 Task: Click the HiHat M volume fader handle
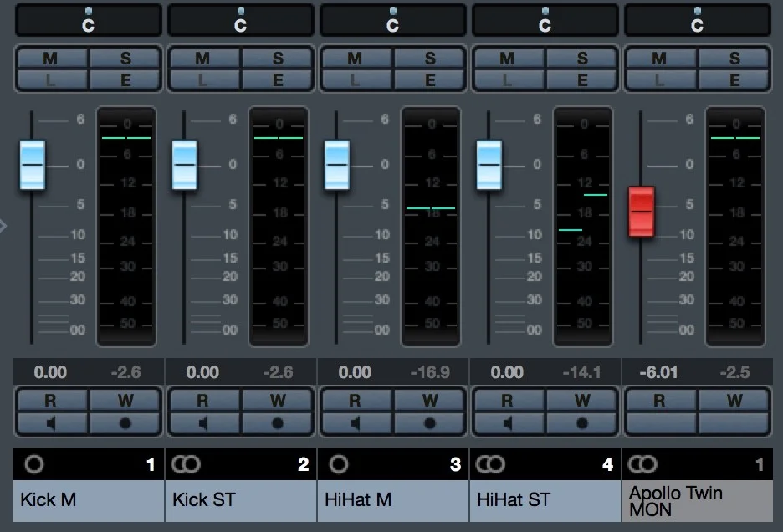pos(337,165)
